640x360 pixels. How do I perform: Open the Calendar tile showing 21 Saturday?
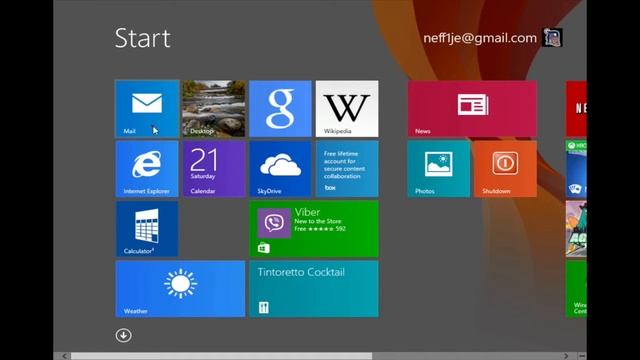(213, 169)
